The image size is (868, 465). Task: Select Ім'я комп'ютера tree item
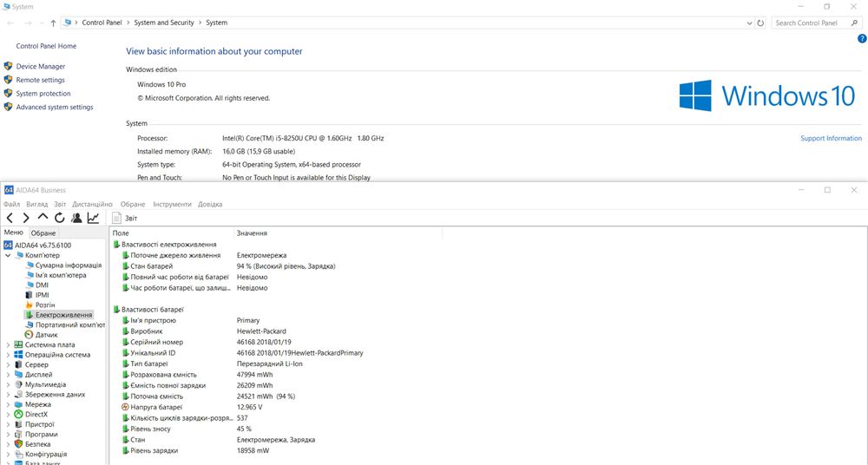pyautogui.click(x=61, y=275)
